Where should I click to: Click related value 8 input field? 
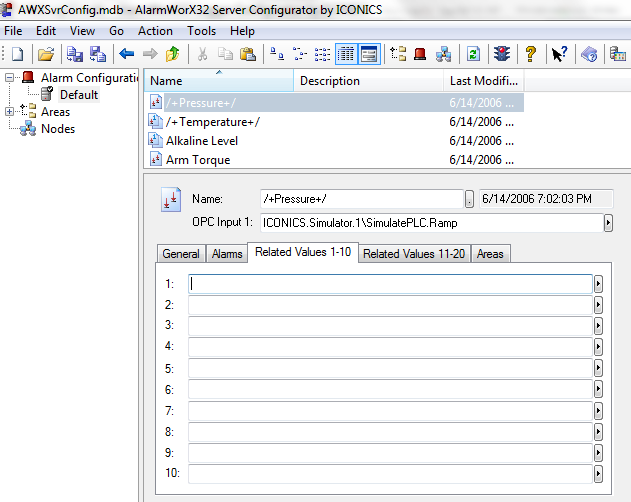(390, 432)
